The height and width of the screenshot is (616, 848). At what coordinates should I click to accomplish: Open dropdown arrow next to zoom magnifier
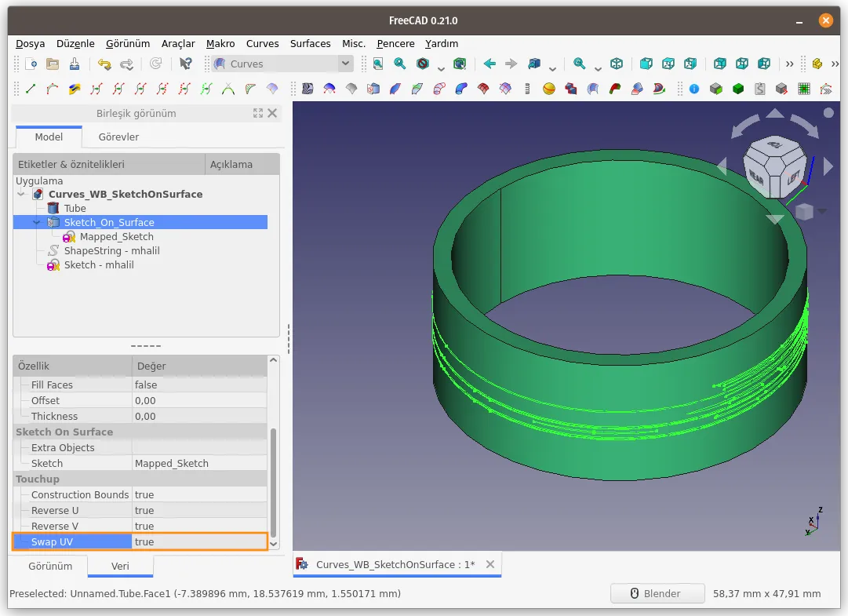pyautogui.click(x=598, y=68)
